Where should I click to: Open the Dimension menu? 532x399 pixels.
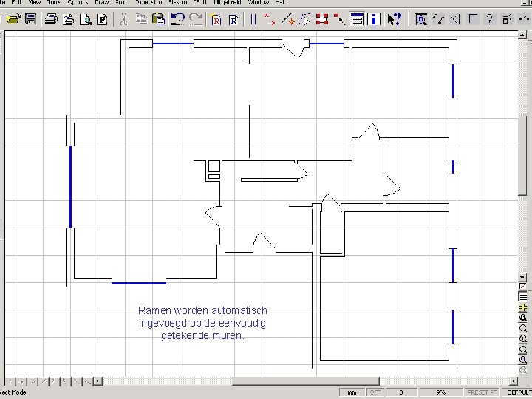click(x=148, y=3)
